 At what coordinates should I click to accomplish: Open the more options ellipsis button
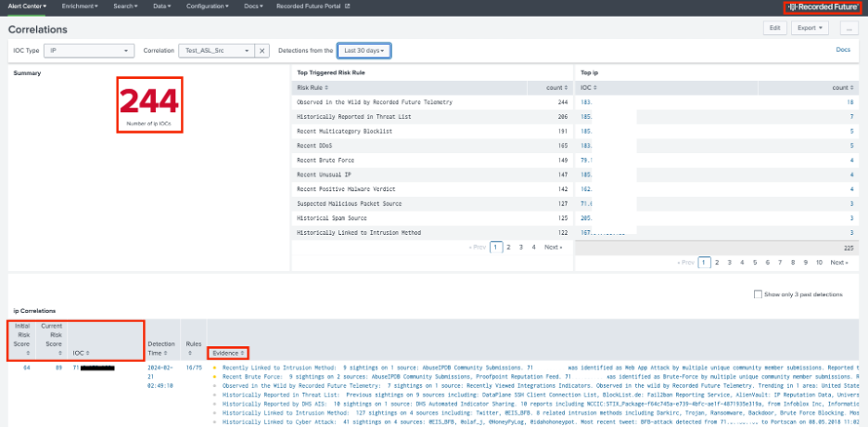pos(849,28)
